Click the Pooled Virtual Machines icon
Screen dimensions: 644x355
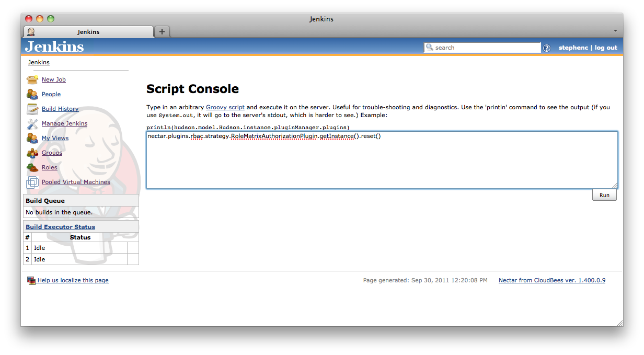pos(32,182)
